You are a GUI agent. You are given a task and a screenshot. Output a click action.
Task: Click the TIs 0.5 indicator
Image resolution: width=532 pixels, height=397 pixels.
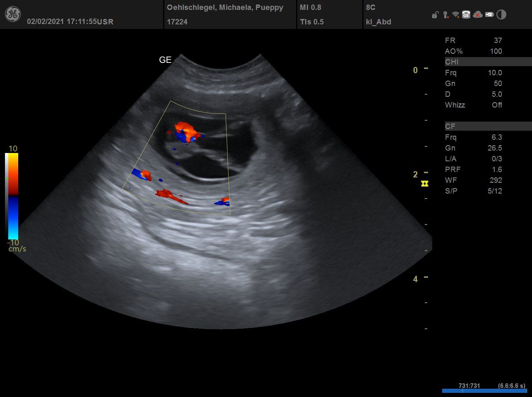tap(312, 22)
